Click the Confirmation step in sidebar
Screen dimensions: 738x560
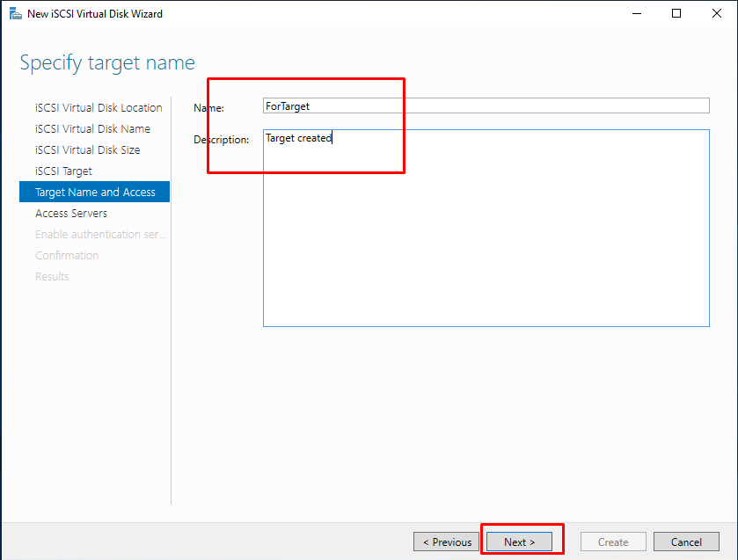pos(67,256)
